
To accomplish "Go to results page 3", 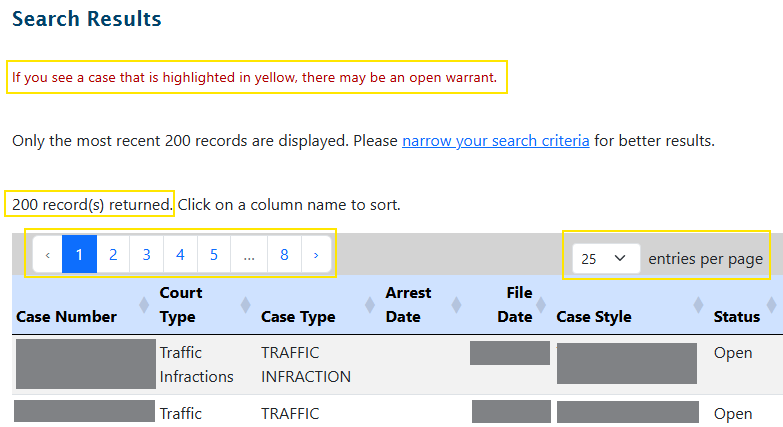I will [146, 255].
